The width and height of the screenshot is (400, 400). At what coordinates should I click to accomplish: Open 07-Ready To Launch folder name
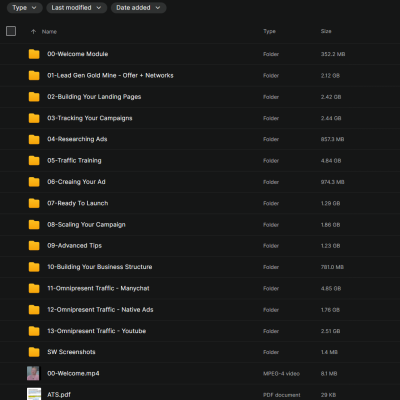pyautogui.click(x=78, y=203)
